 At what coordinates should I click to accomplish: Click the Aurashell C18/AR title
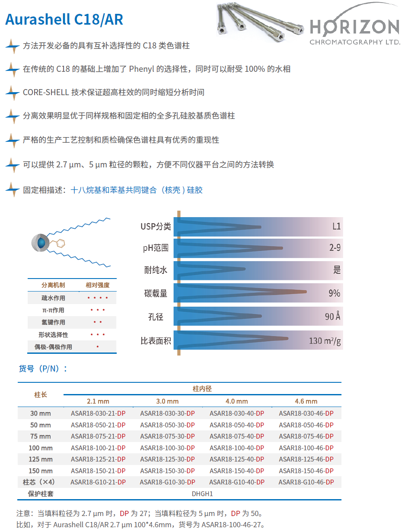click(x=64, y=19)
